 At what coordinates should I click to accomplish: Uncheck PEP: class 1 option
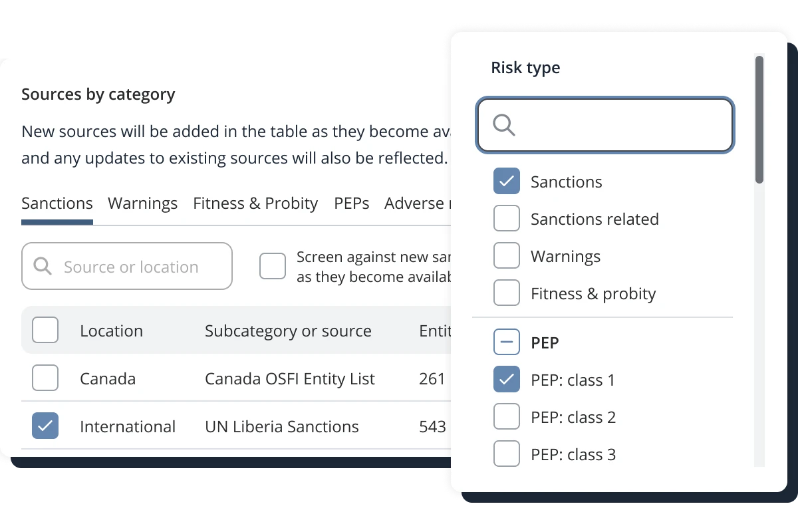click(507, 380)
